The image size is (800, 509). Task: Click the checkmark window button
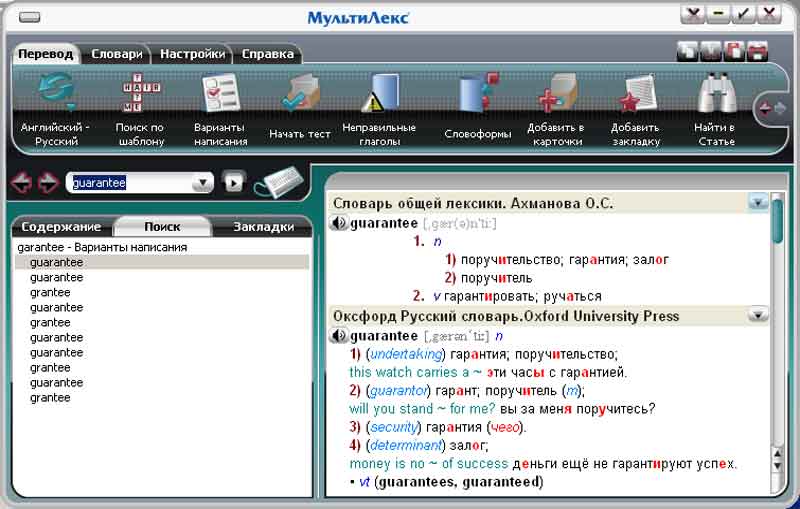click(x=743, y=13)
